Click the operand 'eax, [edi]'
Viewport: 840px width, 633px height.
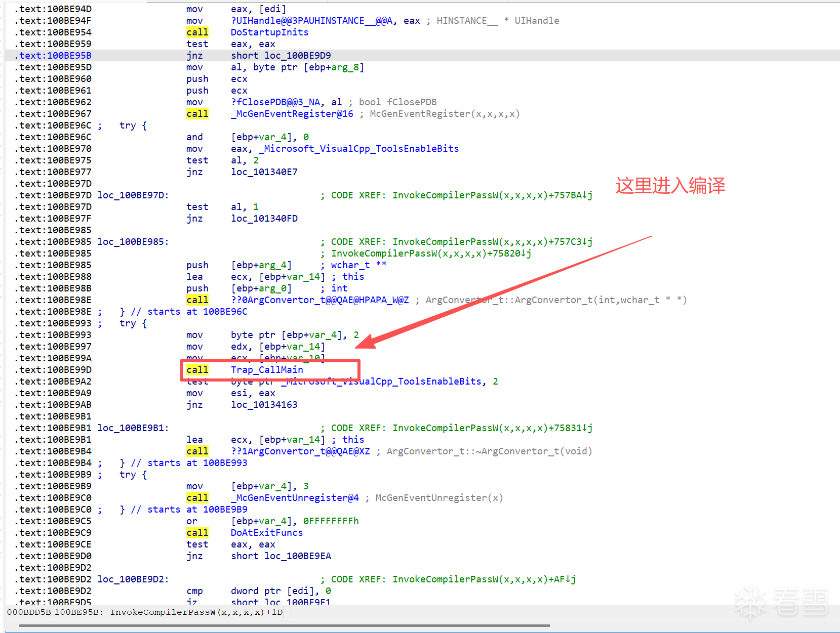click(x=259, y=9)
